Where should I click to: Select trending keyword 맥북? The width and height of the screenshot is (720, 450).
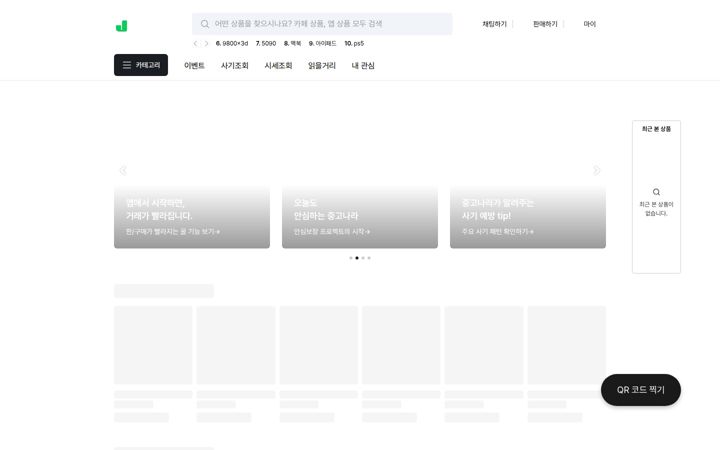(292, 44)
